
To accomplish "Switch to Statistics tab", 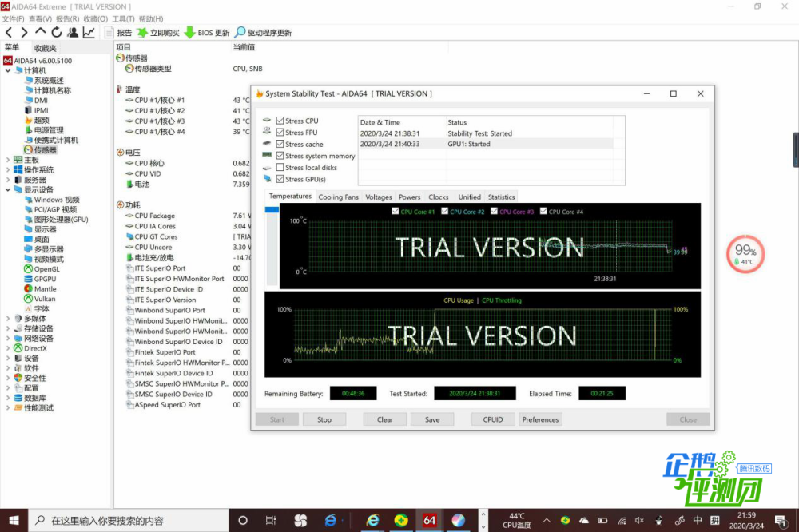I will coord(502,197).
